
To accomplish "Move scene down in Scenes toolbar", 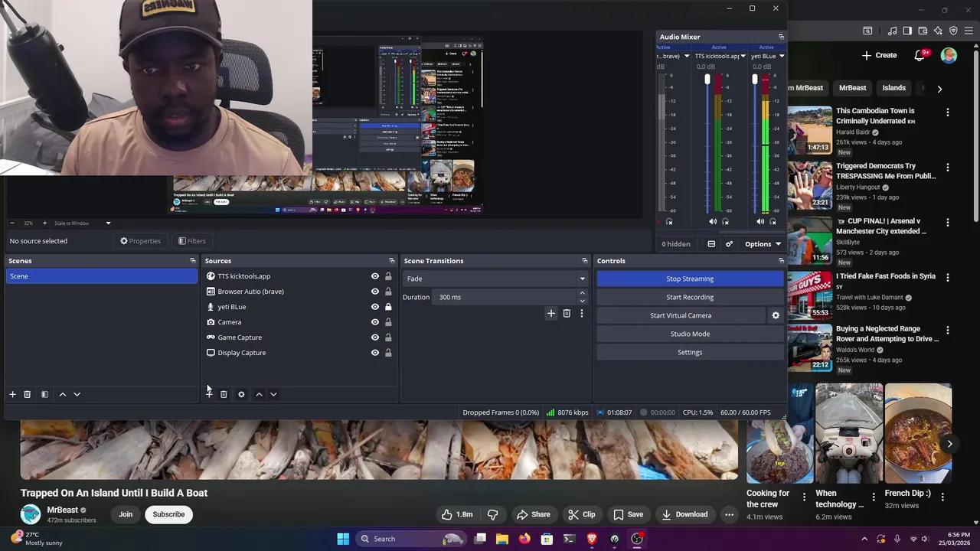I will (77, 394).
